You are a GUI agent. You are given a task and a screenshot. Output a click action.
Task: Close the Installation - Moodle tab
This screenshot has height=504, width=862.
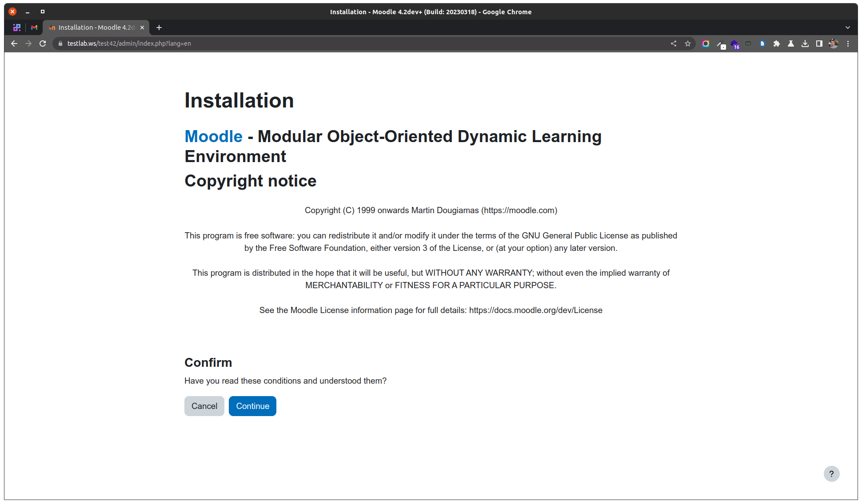point(142,28)
